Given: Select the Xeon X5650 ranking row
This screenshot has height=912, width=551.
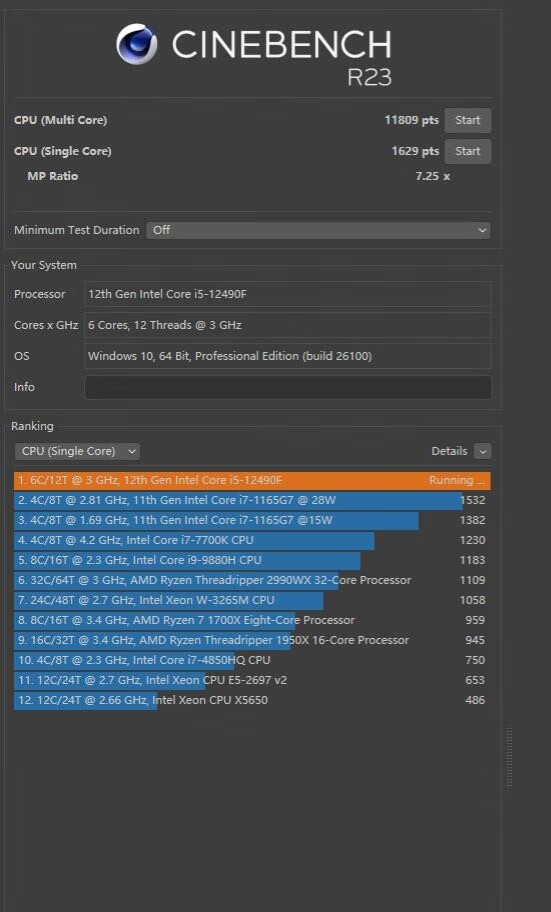Looking at the screenshot, I should (252, 700).
